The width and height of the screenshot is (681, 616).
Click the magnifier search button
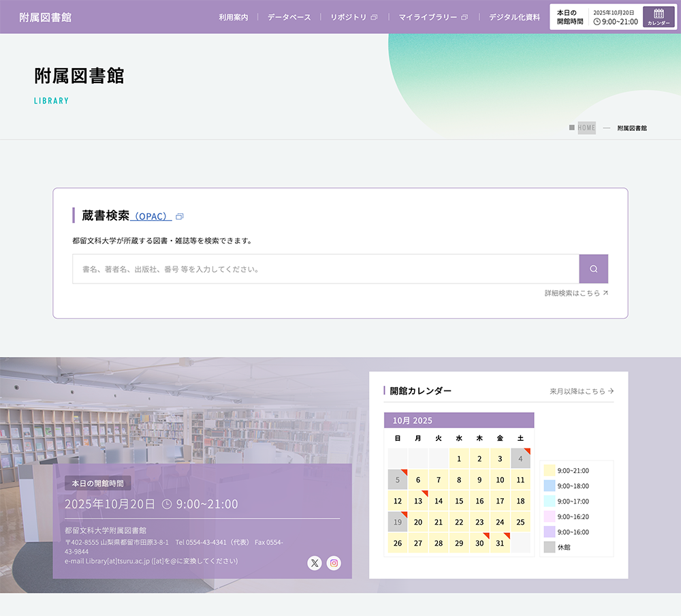point(593,269)
